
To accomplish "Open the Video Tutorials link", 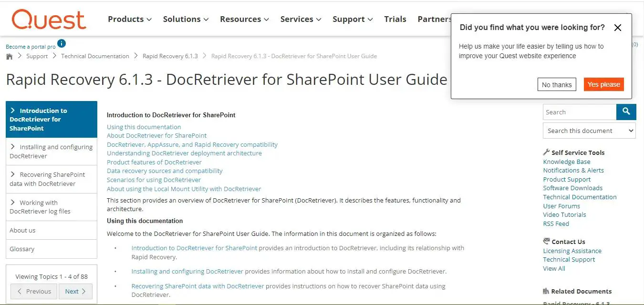I will pyautogui.click(x=564, y=214).
